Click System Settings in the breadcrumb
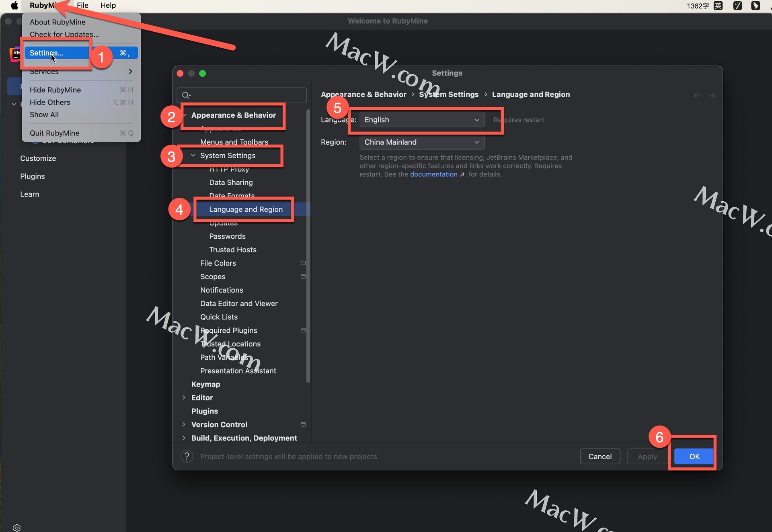This screenshot has width=772, height=532. pos(449,94)
